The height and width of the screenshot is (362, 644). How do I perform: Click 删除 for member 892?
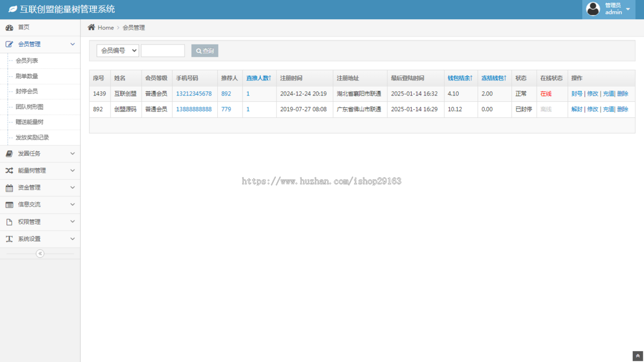click(x=623, y=109)
